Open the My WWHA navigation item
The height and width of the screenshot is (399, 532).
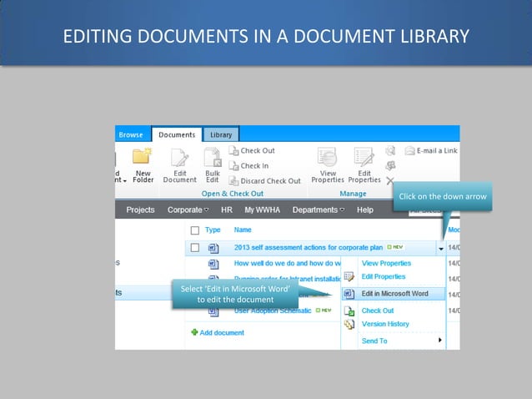tap(263, 210)
